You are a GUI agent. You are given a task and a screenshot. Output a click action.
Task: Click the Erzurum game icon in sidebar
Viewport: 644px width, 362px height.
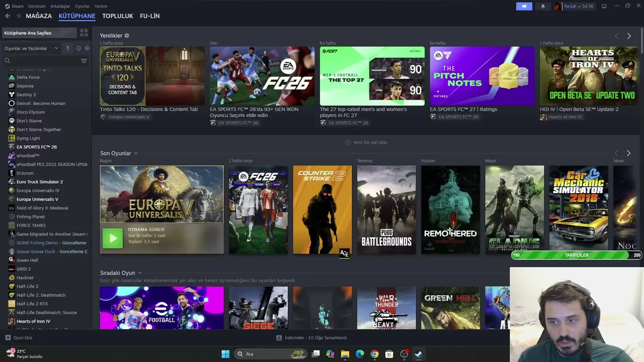tap(12, 173)
